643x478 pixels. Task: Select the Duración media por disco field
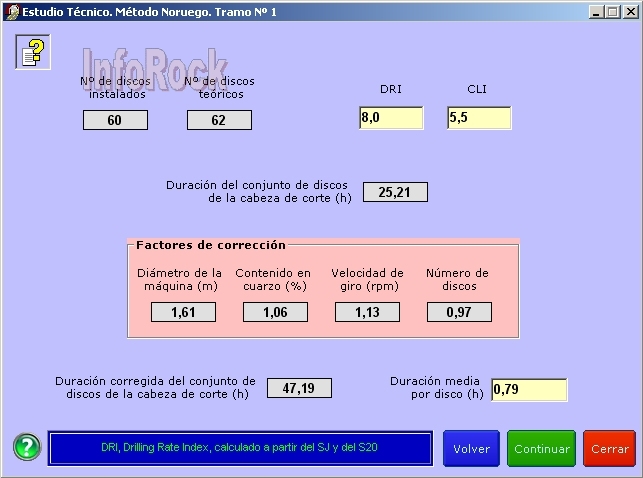pyautogui.click(x=529, y=389)
